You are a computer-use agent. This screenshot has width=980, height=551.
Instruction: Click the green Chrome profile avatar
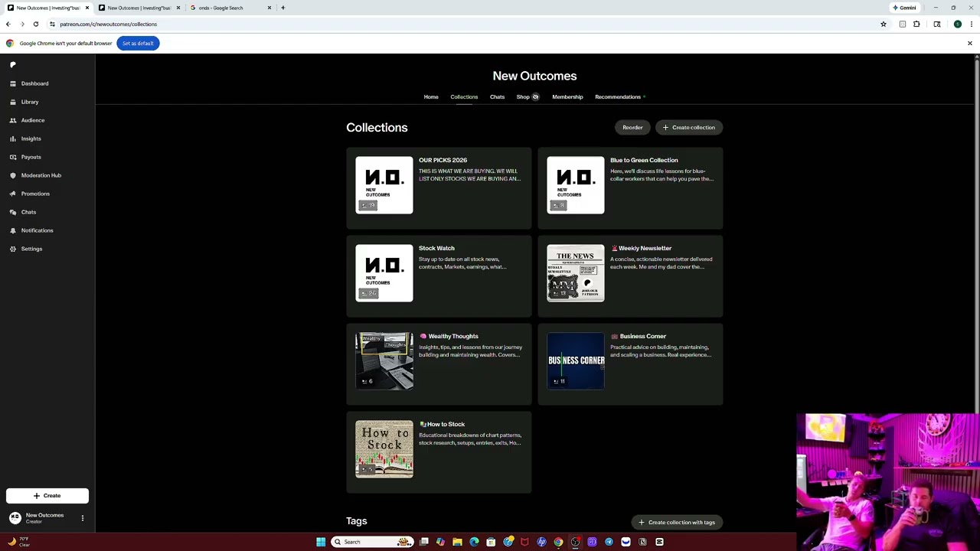coord(957,24)
